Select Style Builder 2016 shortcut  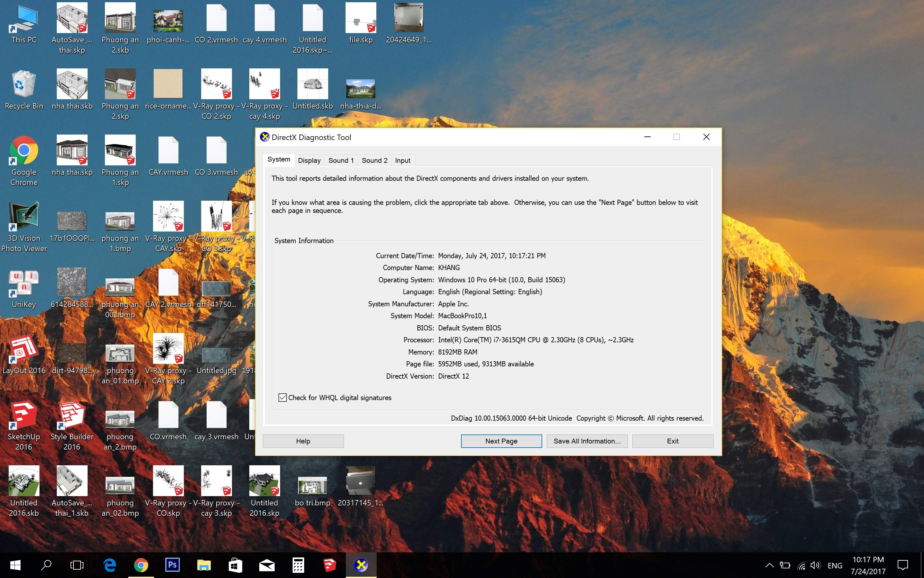(x=72, y=425)
